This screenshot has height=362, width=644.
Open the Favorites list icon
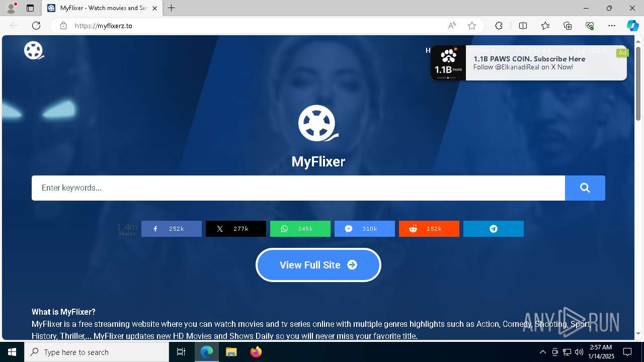545,26
